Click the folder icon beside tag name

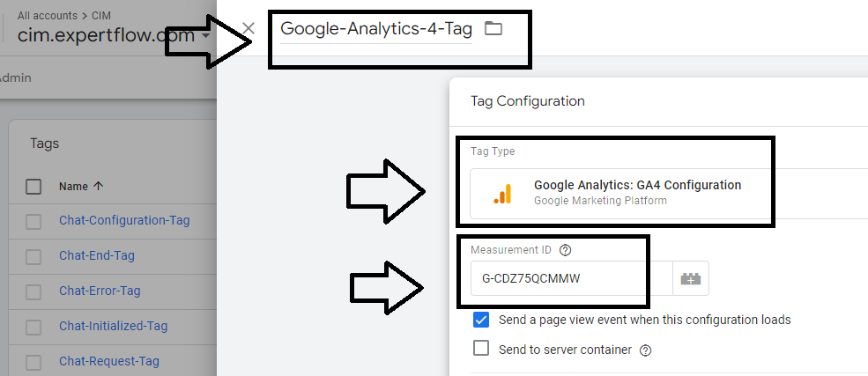[493, 29]
